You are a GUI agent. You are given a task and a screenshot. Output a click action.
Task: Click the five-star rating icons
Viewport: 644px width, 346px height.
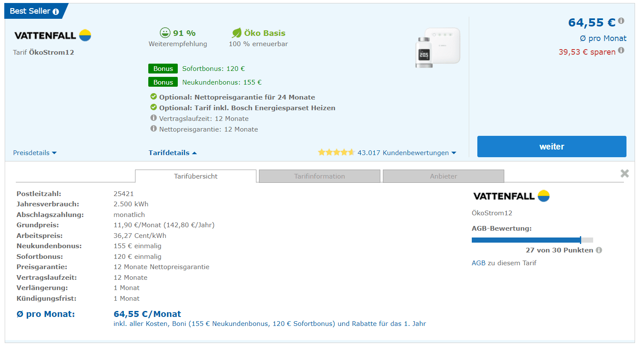(x=336, y=152)
